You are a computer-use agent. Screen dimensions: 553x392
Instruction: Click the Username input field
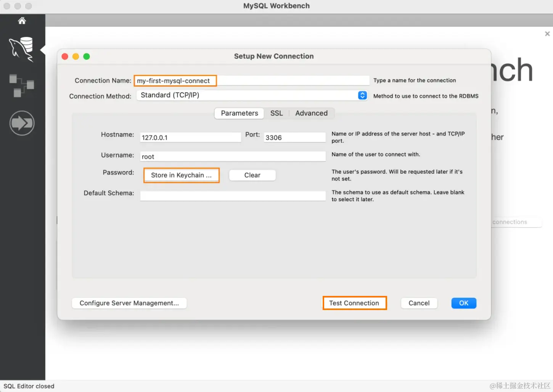(x=233, y=156)
